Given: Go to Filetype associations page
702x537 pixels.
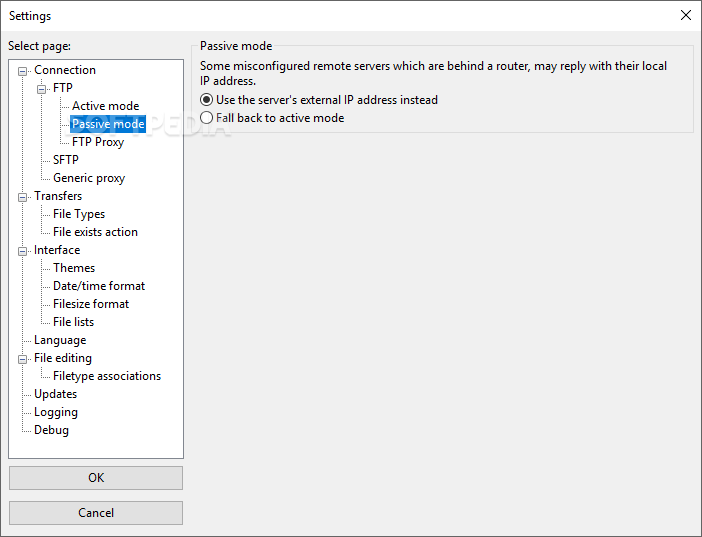Looking at the screenshot, I should pos(107,376).
